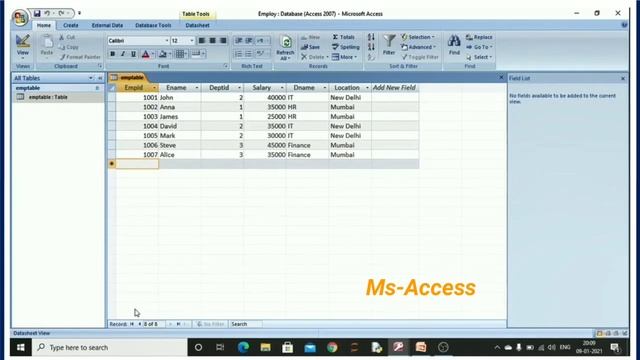The height and width of the screenshot is (360, 640).
Task: Open the Office button menu
Action: point(19,18)
